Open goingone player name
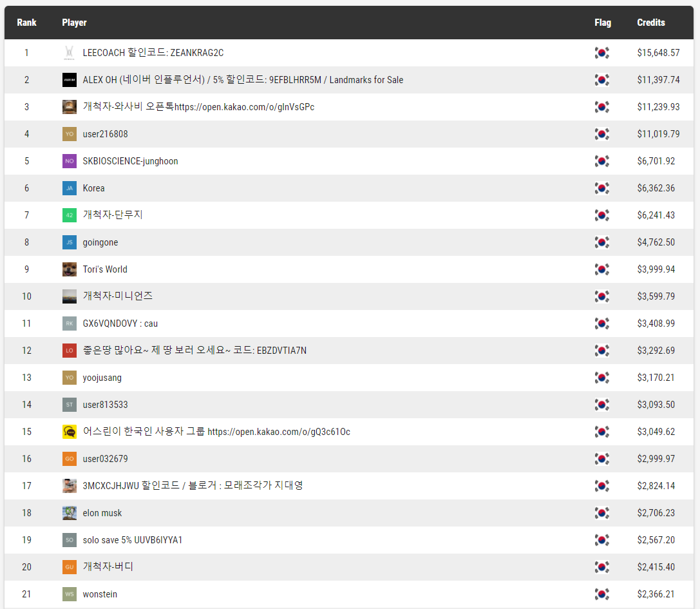Image resolution: width=700 pixels, height=609 pixels. point(100,242)
